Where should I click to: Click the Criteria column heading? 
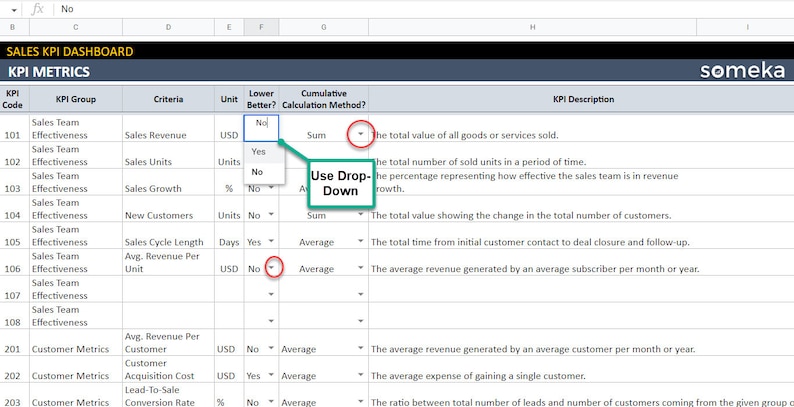coord(168,99)
